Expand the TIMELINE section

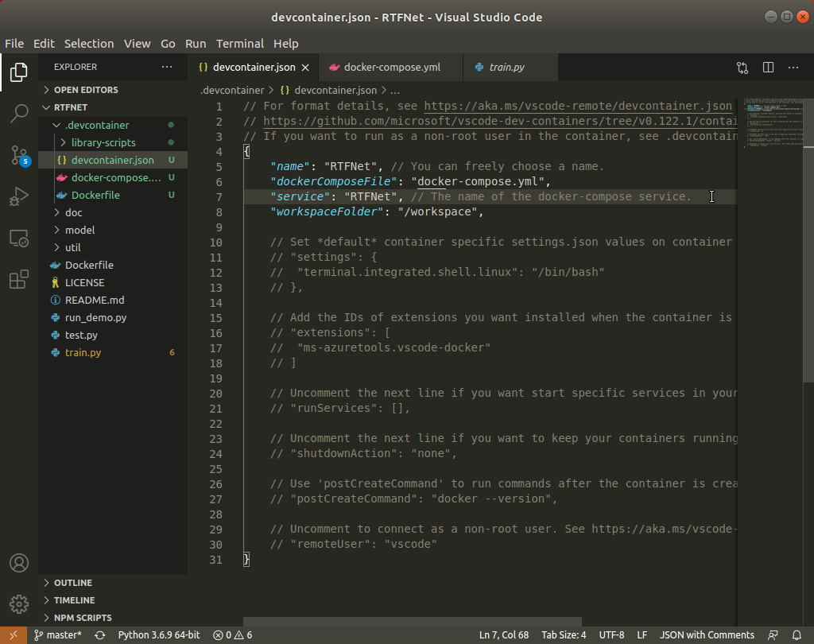coord(113,600)
